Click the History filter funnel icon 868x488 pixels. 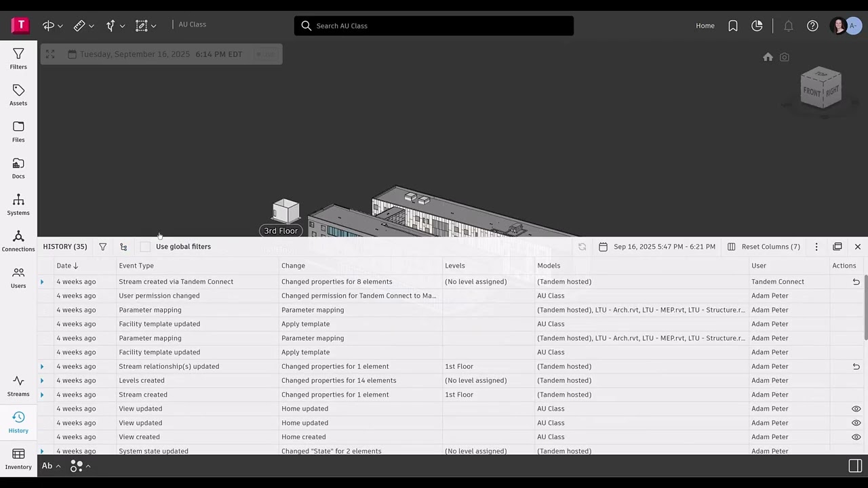pyautogui.click(x=102, y=247)
